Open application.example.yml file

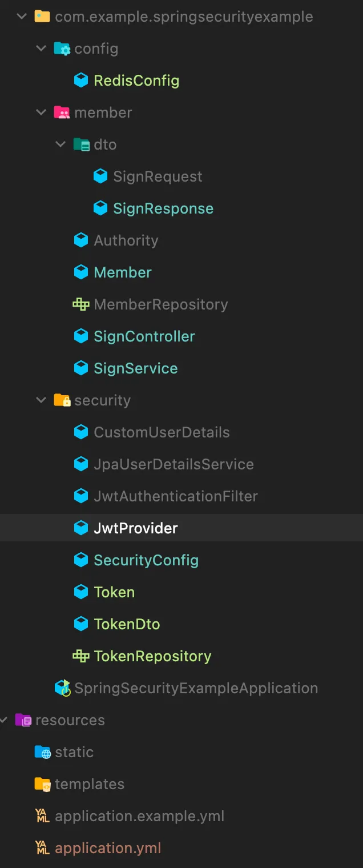139,816
